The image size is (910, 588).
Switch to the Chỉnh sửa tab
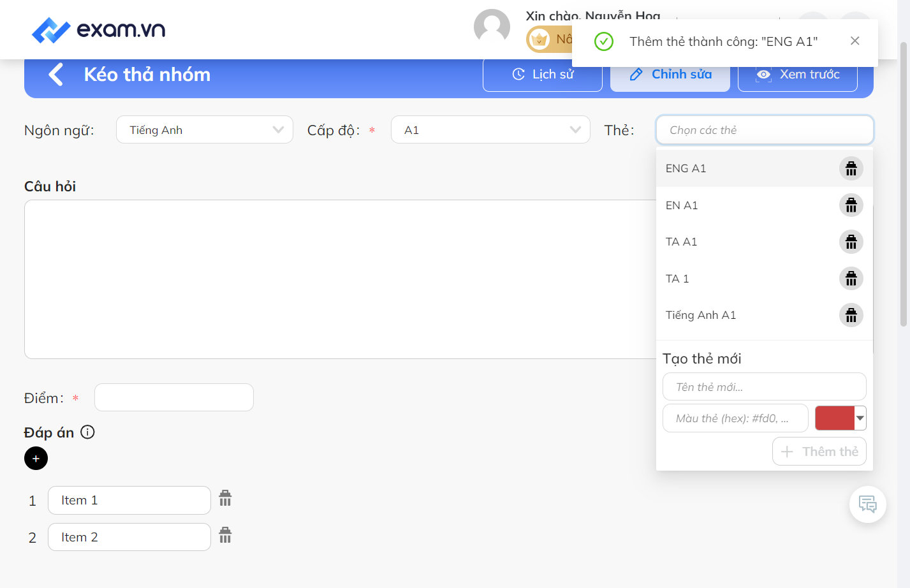coord(670,75)
